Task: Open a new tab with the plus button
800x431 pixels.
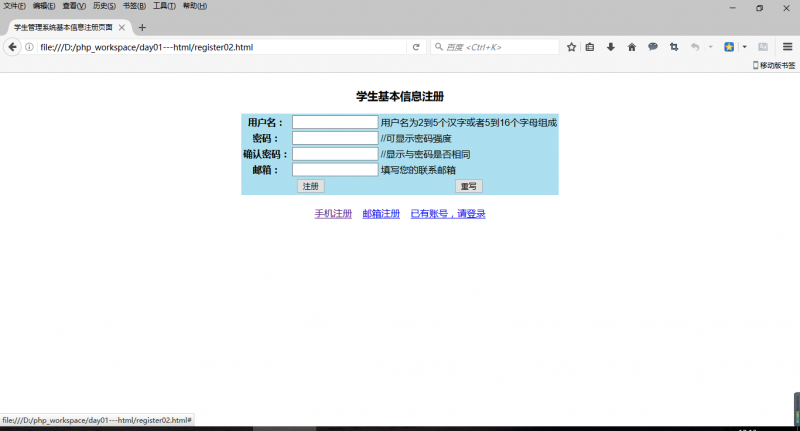Action: tap(142, 27)
